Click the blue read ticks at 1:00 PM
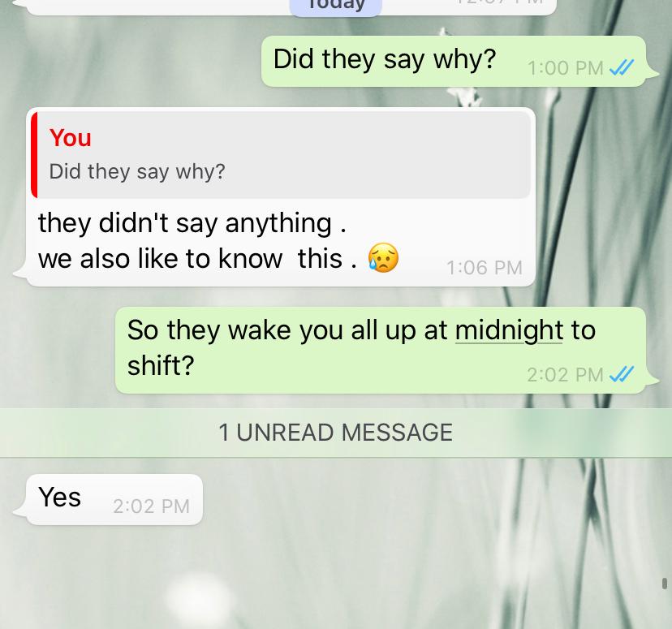The height and width of the screenshot is (629, 672). 621,67
